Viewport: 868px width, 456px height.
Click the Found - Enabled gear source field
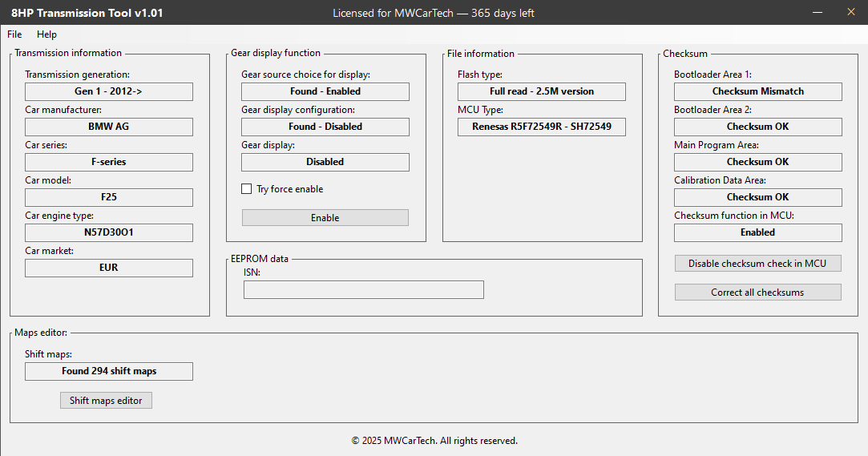point(325,91)
